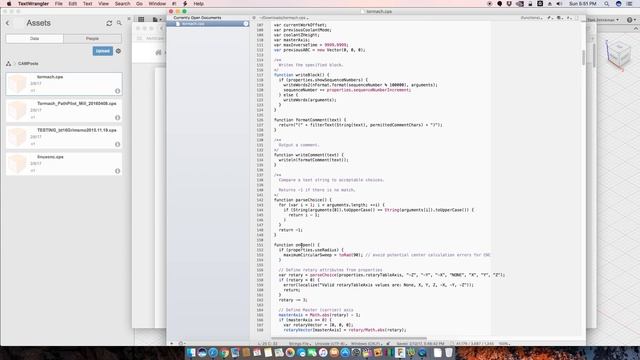Open the Functions popup in editor toolbar
The height and width of the screenshot is (360, 640).
[531, 18]
